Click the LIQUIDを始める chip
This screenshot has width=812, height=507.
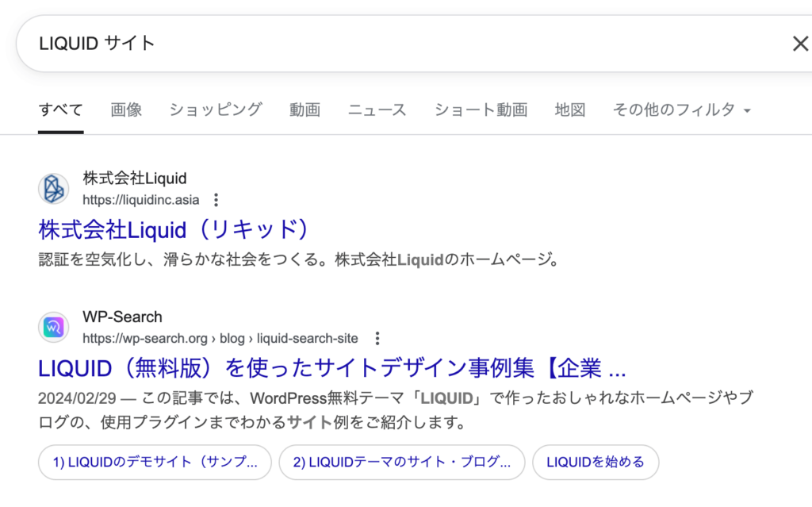point(596,462)
